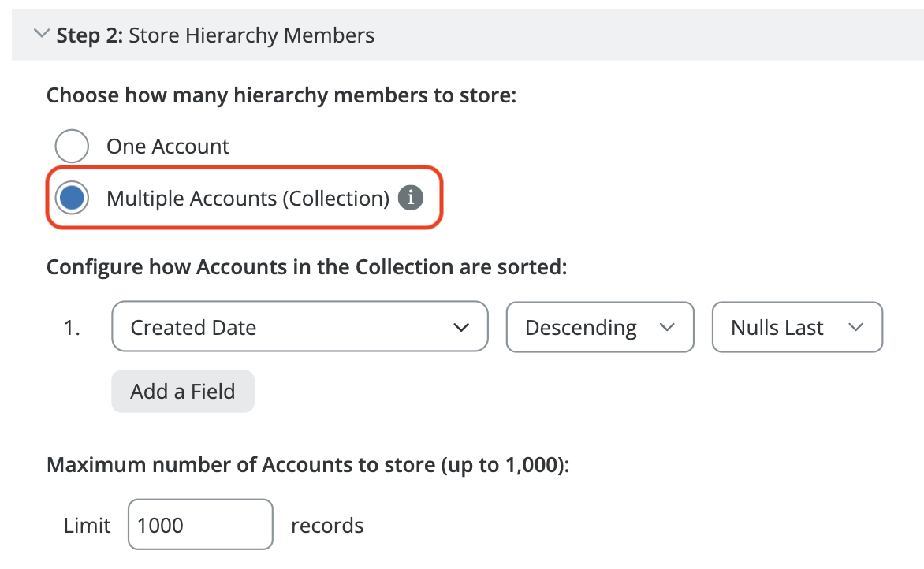Open the Created Date sort field dropdown
The height and width of the screenshot is (569, 924).
coord(300,327)
